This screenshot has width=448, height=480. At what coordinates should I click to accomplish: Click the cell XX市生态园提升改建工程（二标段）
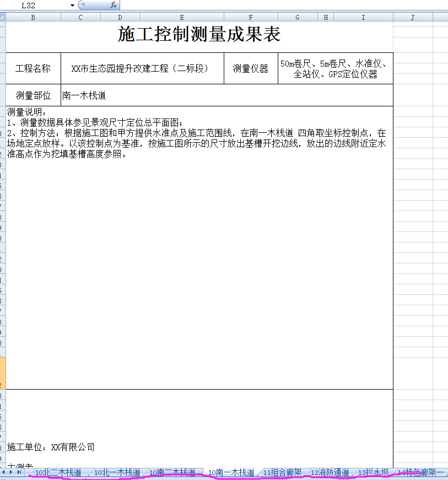142,68
